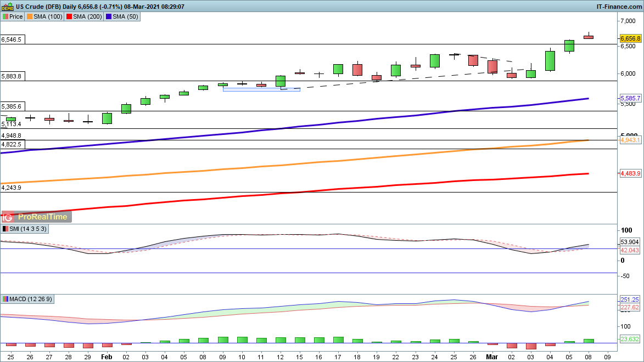The height and width of the screenshot is (362, 644).
Task: Open the SMI (14 3 5 3) indicator label
Action: pos(26,229)
